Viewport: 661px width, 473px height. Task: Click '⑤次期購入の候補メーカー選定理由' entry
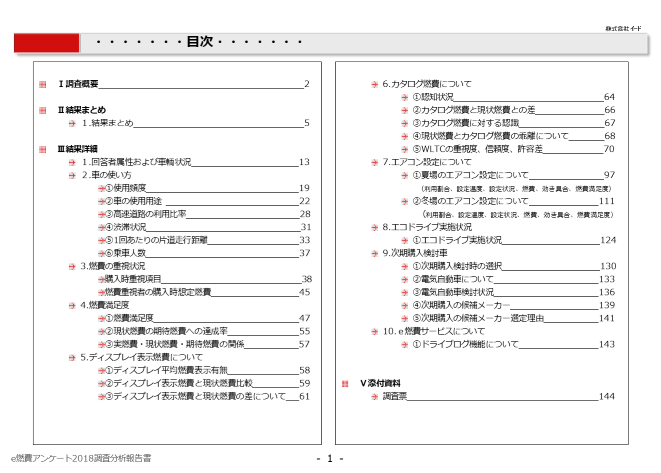click(x=478, y=318)
